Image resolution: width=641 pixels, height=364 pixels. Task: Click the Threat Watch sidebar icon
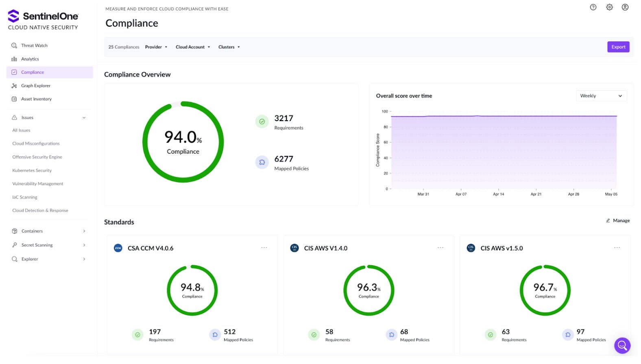tap(14, 45)
